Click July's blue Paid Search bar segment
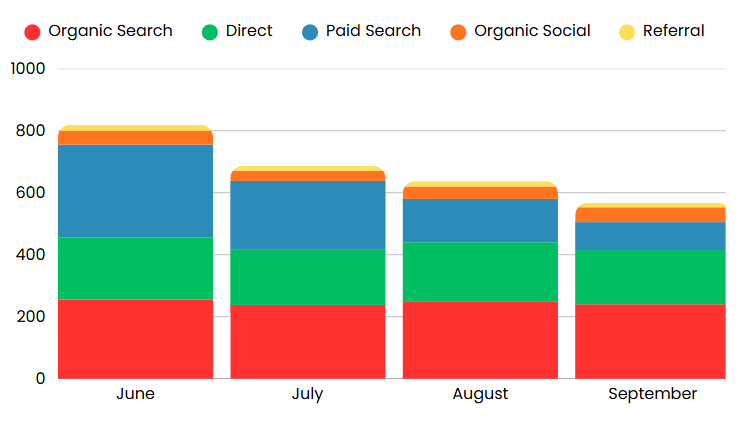Viewport: 754px width, 423px height. 308,215
